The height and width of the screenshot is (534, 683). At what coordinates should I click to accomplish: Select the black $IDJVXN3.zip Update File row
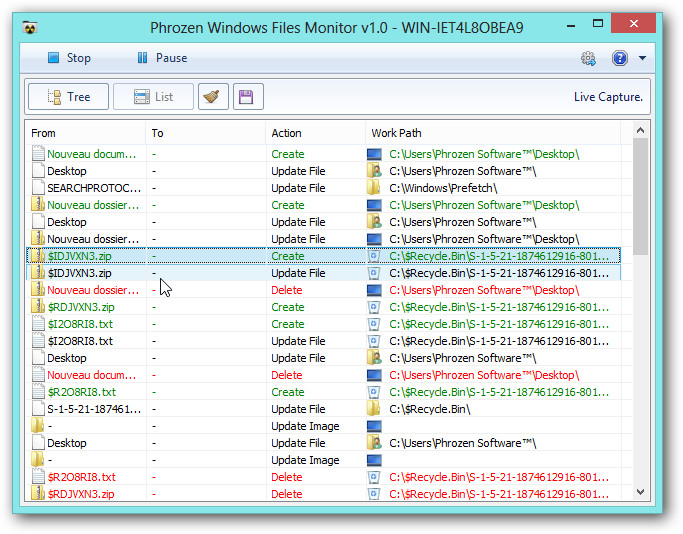point(323,273)
